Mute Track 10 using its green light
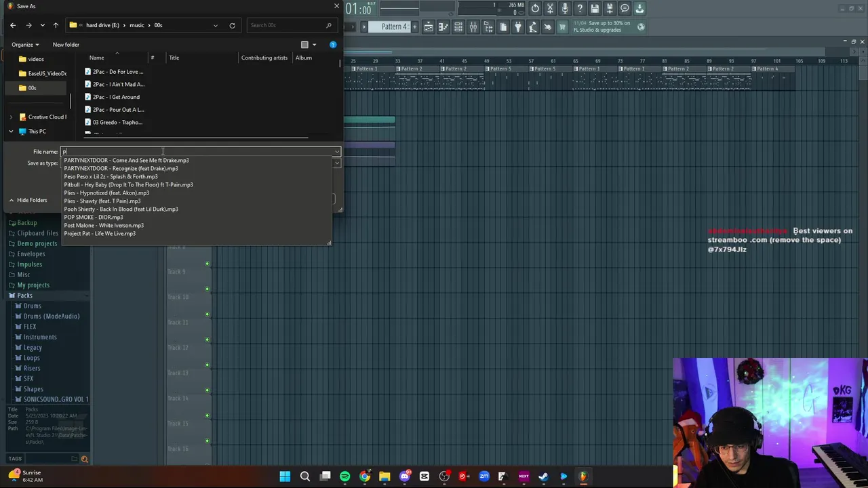868x488 pixels. point(208,289)
